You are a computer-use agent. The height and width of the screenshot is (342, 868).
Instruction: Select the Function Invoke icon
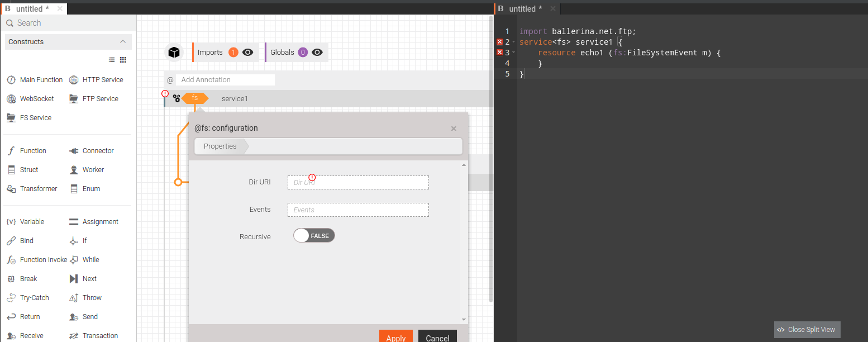pos(11,260)
